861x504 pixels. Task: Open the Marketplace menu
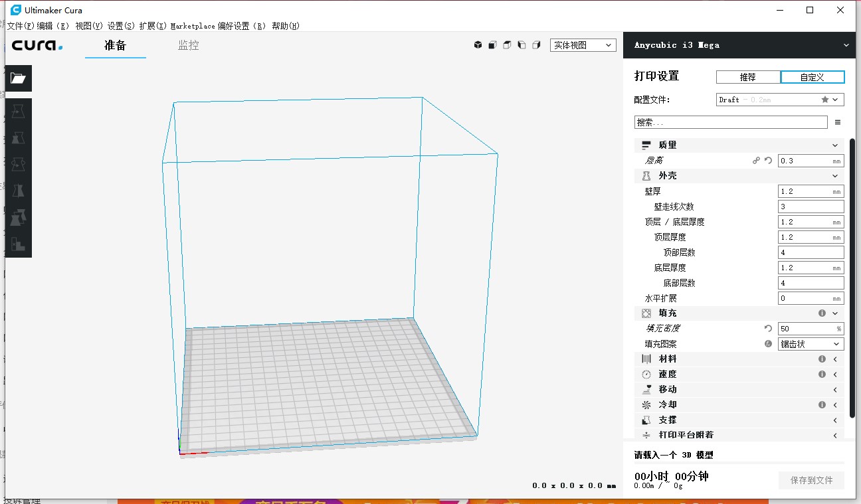(193, 26)
